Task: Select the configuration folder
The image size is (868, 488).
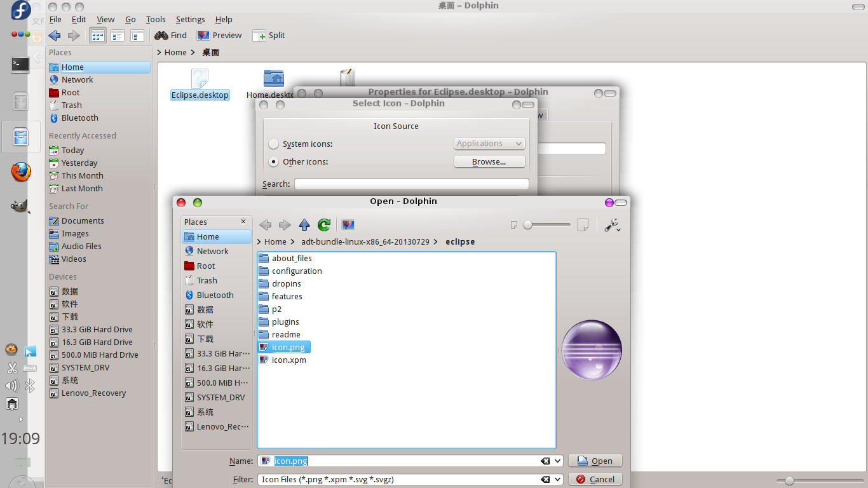Action: pyautogui.click(x=290, y=271)
